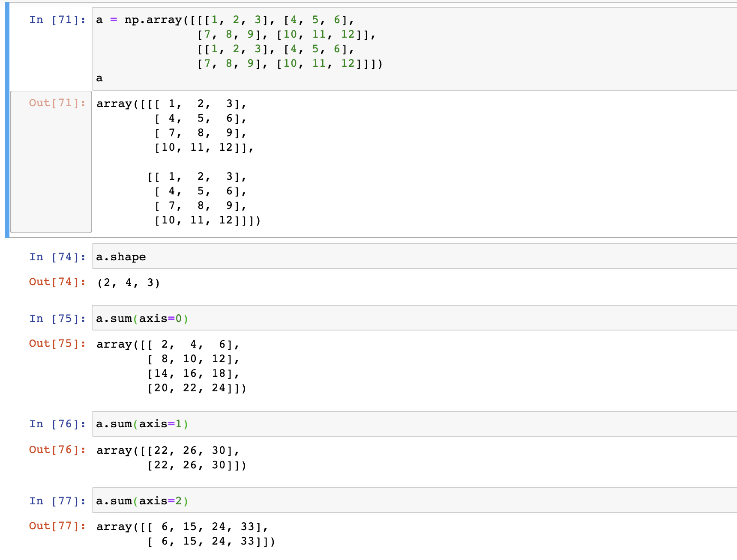Click the np.array code cell input

tap(414, 48)
